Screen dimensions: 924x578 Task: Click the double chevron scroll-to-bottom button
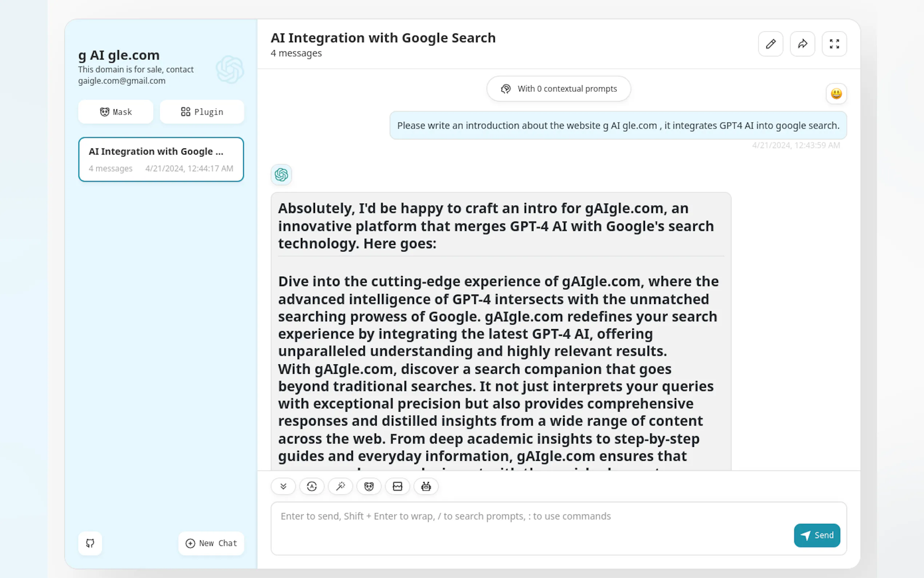click(x=283, y=486)
